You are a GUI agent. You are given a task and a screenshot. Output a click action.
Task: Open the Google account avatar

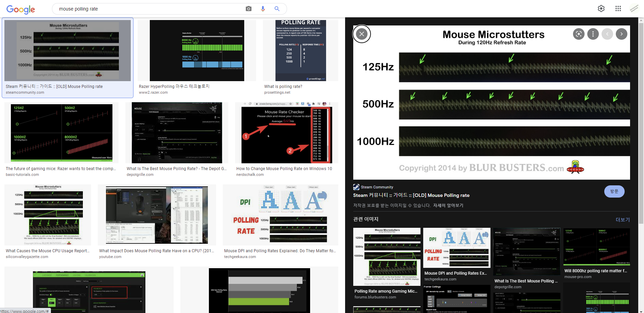click(x=634, y=8)
